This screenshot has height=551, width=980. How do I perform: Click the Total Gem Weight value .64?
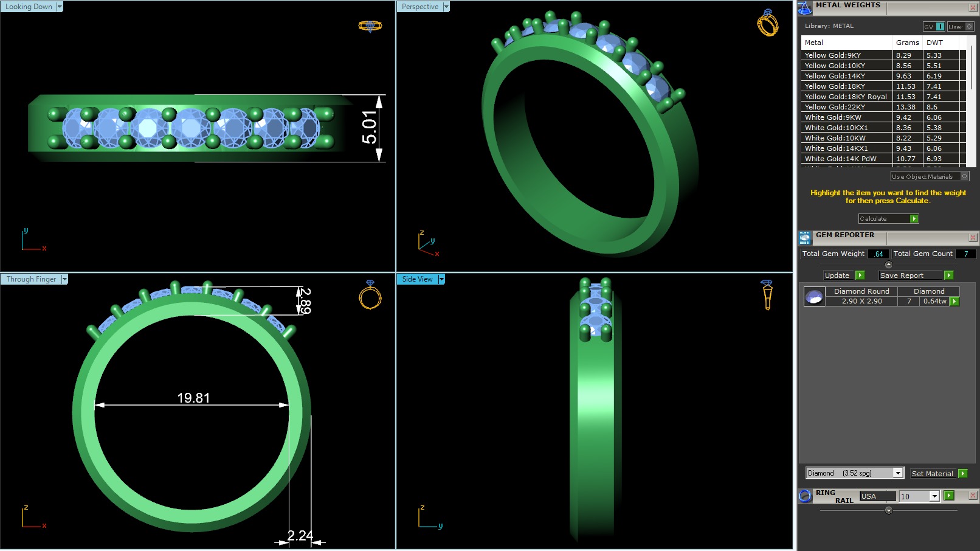click(878, 254)
